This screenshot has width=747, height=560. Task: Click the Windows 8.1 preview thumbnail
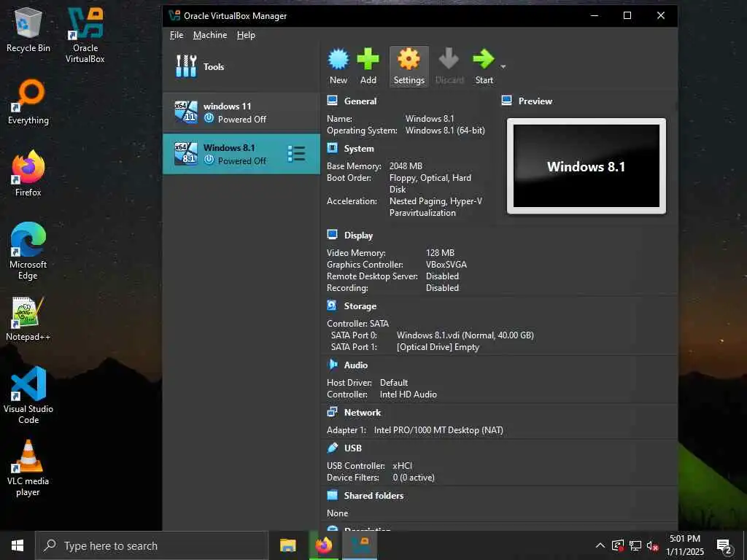pyautogui.click(x=587, y=166)
